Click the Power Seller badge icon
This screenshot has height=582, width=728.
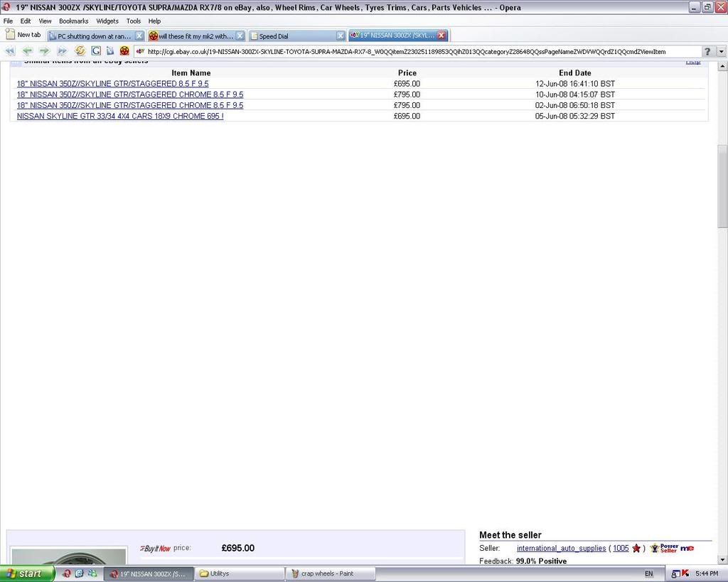[664, 548]
